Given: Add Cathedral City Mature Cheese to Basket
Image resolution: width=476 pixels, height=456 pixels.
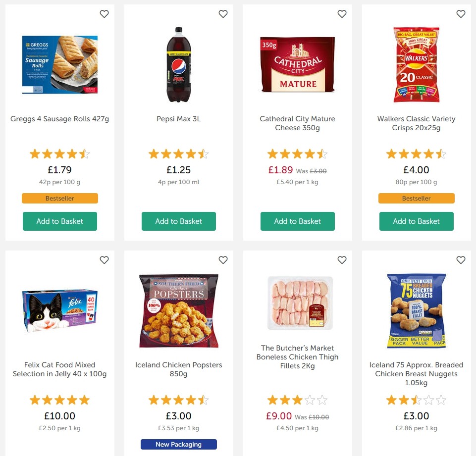Looking at the screenshot, I should coord(297,221).
